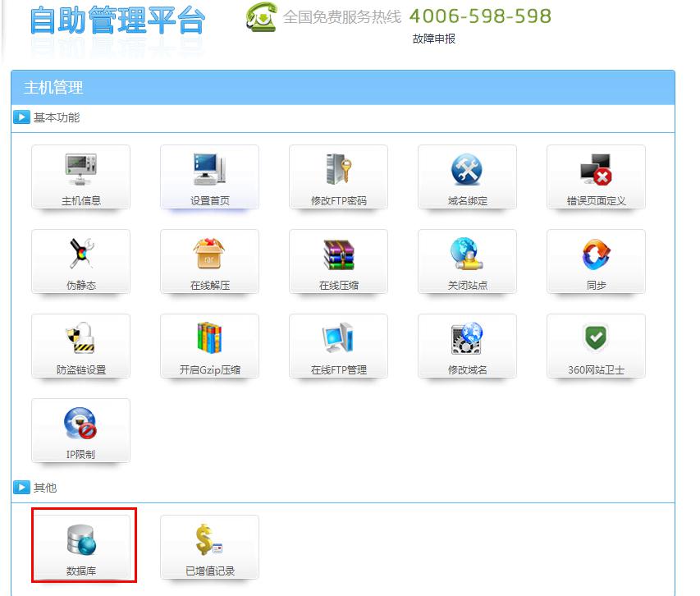Click the IP限制 IP restriction icon
This screenshot has width=700, height=596.
[80, 429]
